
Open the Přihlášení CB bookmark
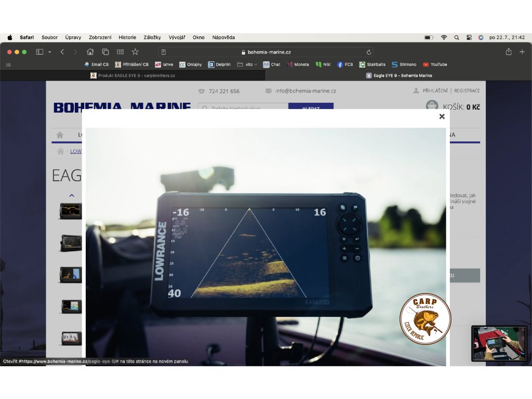click(132, 64)
